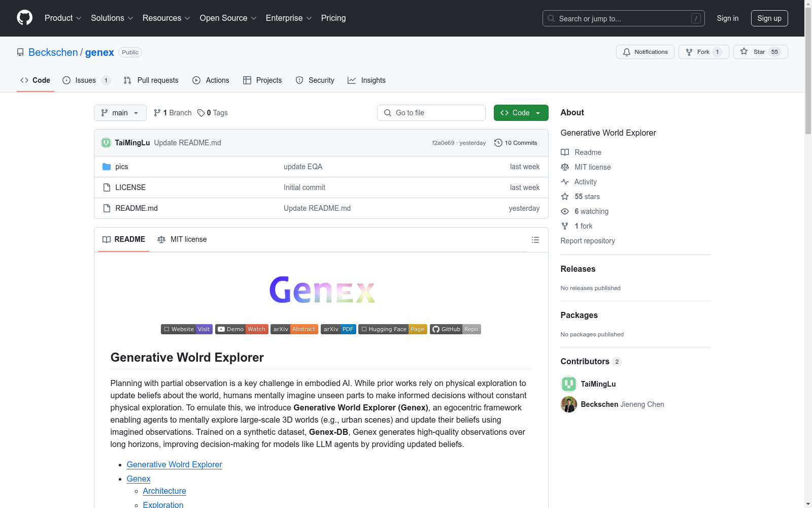
Task: Open the main branch selector dropdown
Action: click(x=120, y=113)
